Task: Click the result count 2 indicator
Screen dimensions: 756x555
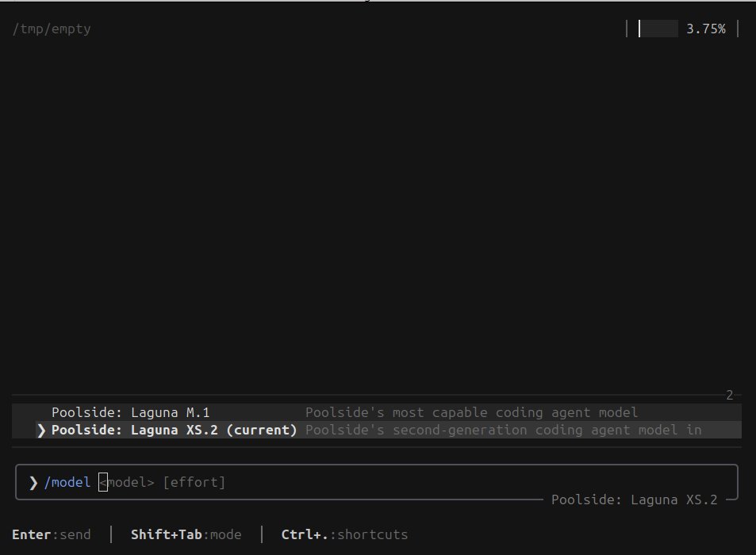Action: click(x=730, y=395)
